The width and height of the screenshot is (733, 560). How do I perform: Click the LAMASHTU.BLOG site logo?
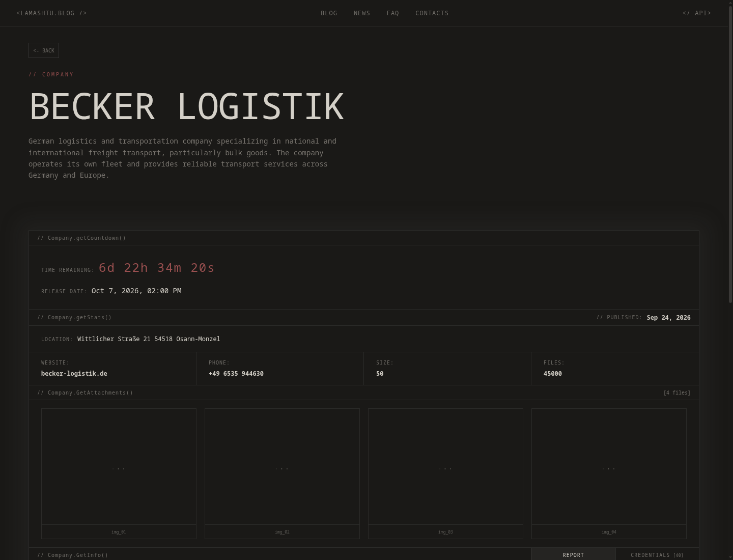pos(51,13)
